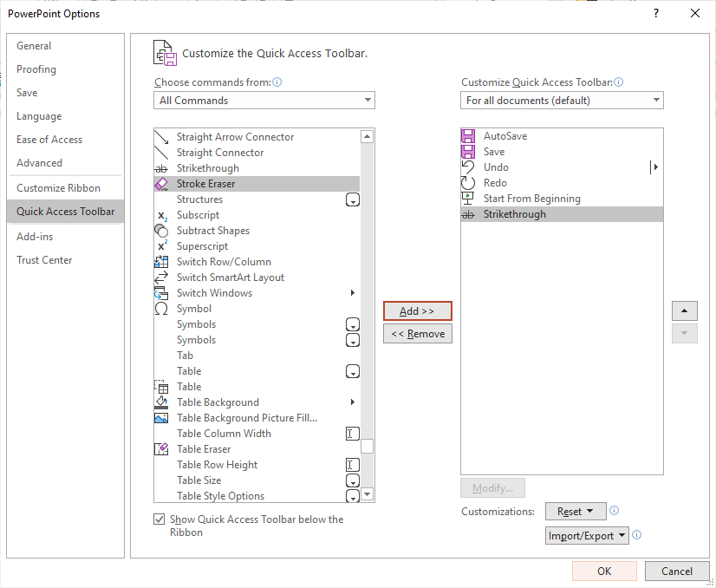Click info icon beside Customize Quick Access Toolbar
This screenshot has height=588, width=716.
(x=619, y=82)
